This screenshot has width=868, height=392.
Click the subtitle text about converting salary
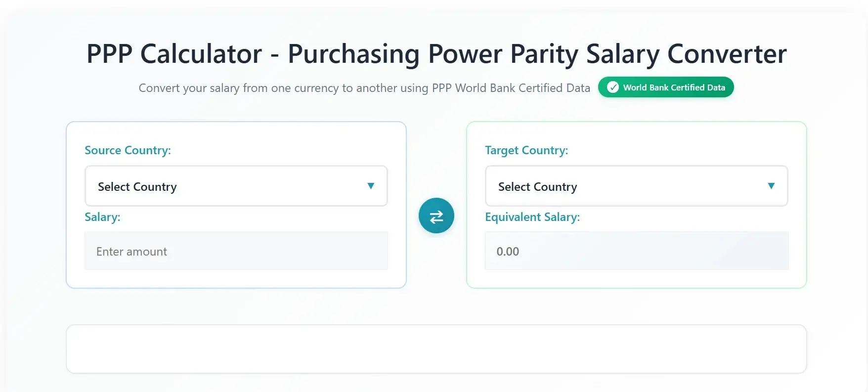364,87
